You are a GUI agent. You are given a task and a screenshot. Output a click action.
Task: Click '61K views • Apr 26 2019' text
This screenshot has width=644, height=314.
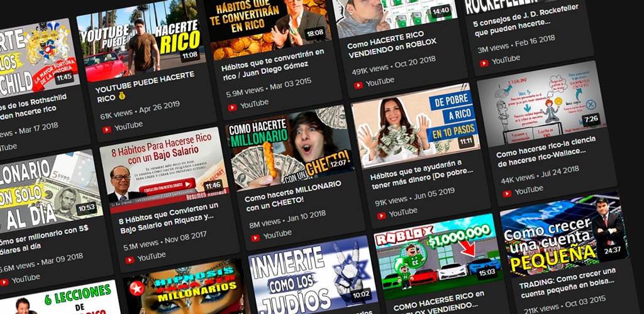pyautogui.click(x=140, y=110)
